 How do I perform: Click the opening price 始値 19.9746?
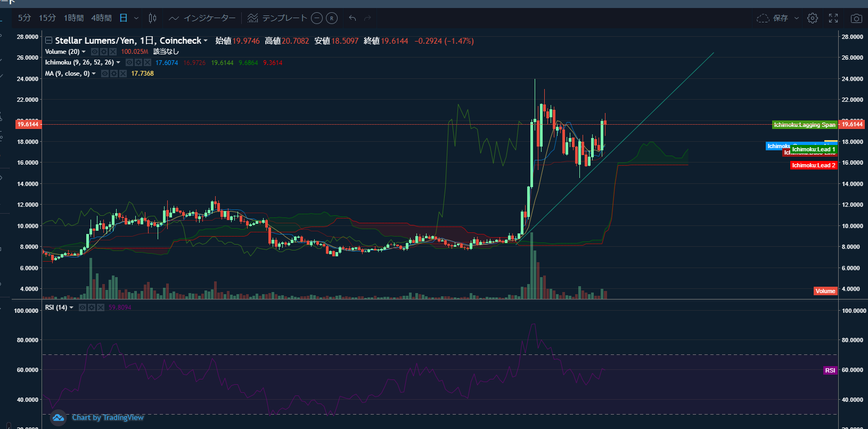(238, 41)
